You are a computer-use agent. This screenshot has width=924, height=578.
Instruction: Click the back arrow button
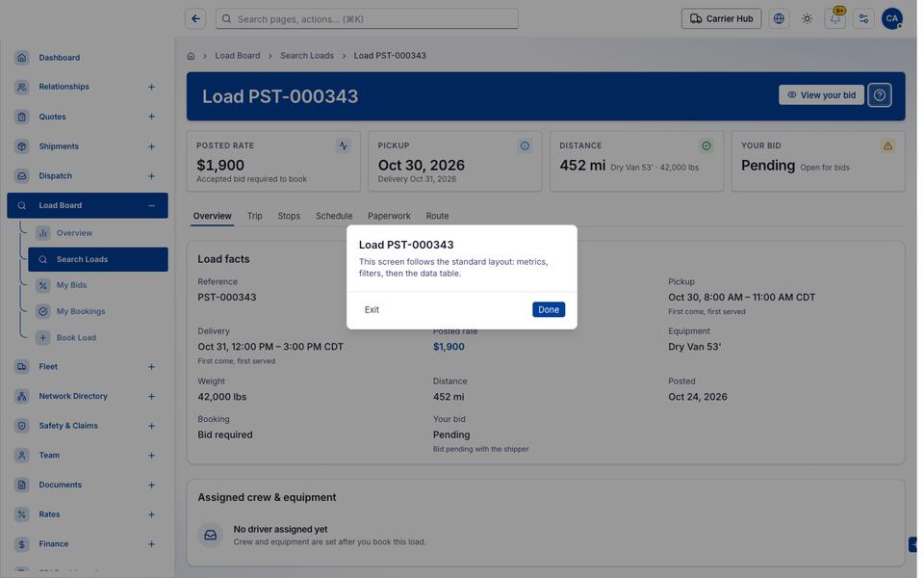pyautogui.click(x=195, y=19)
